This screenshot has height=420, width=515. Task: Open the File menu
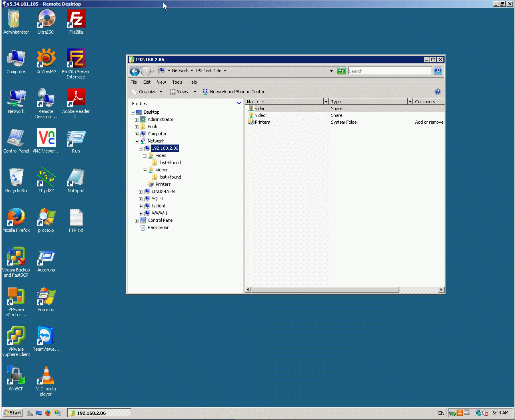tap(134, 82)
